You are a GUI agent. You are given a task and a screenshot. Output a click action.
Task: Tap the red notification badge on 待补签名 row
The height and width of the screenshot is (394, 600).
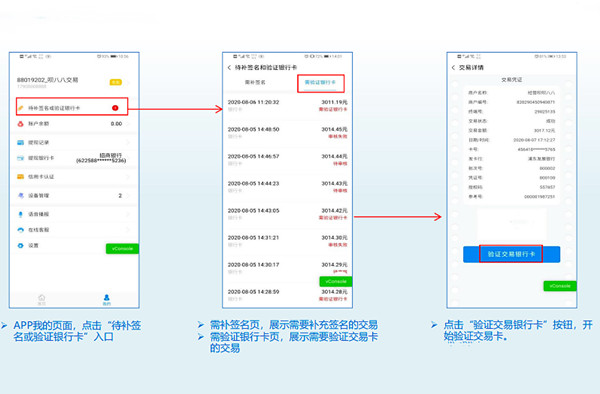(x=115, y=108)
